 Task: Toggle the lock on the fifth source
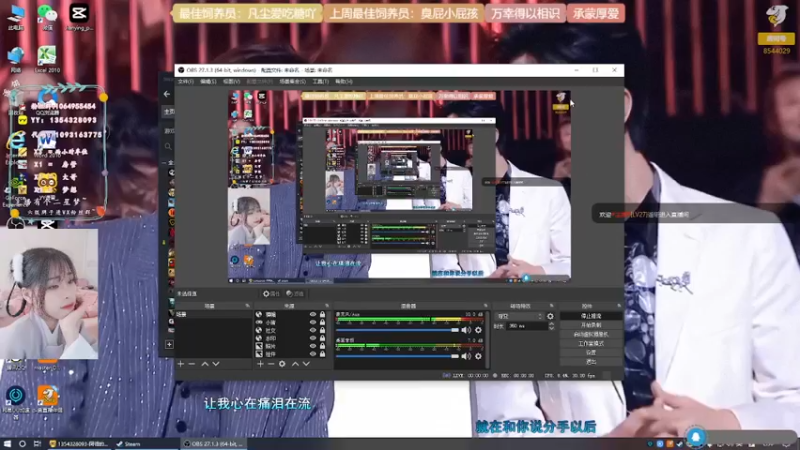322,346
